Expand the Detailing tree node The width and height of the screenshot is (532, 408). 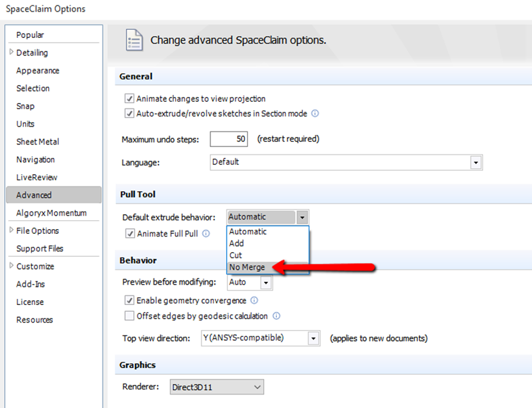point(12,52)
